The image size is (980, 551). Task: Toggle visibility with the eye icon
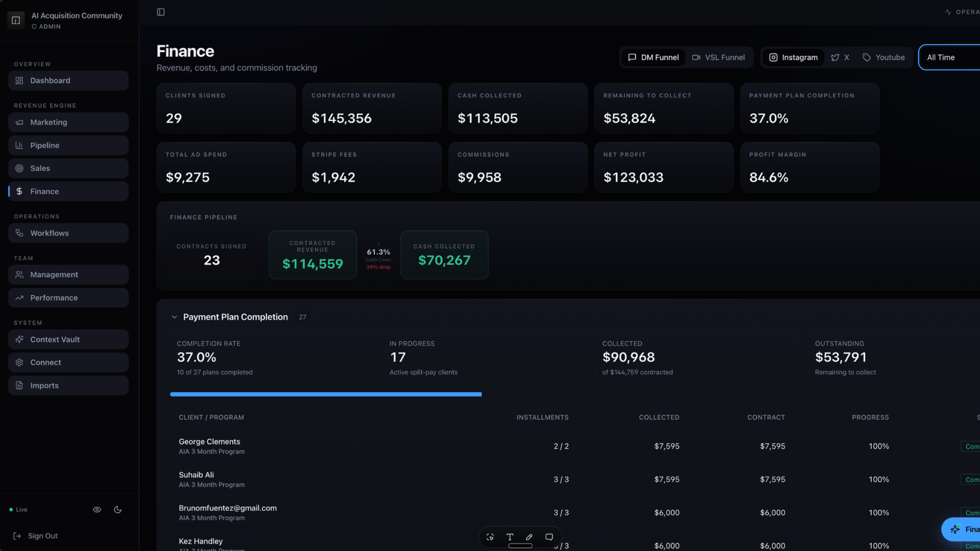(97, 510)
